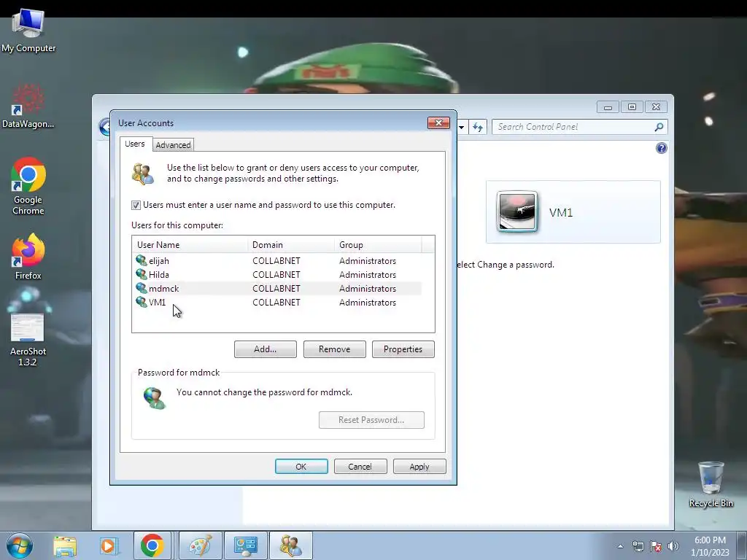
Task: Launch Google Chrome desktop shortcut
Action: 28,186
